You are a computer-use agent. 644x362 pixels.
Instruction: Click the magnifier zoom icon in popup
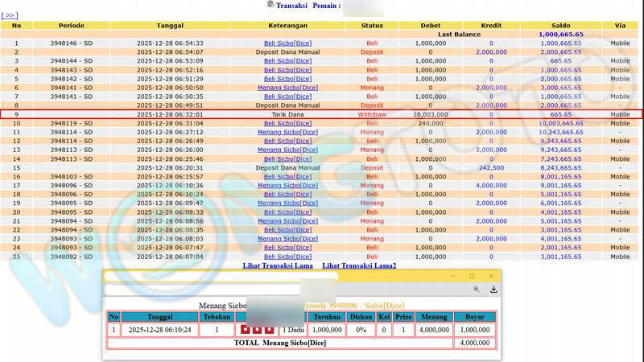477,290
